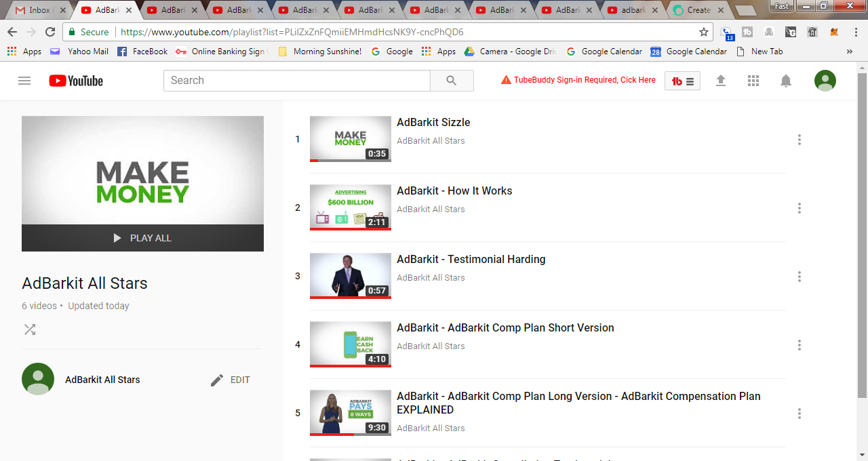This screenshot has width=868, height=461.
Task: Open the AdBarkit Sizzle video title
Action: click(x=433, y=123)
